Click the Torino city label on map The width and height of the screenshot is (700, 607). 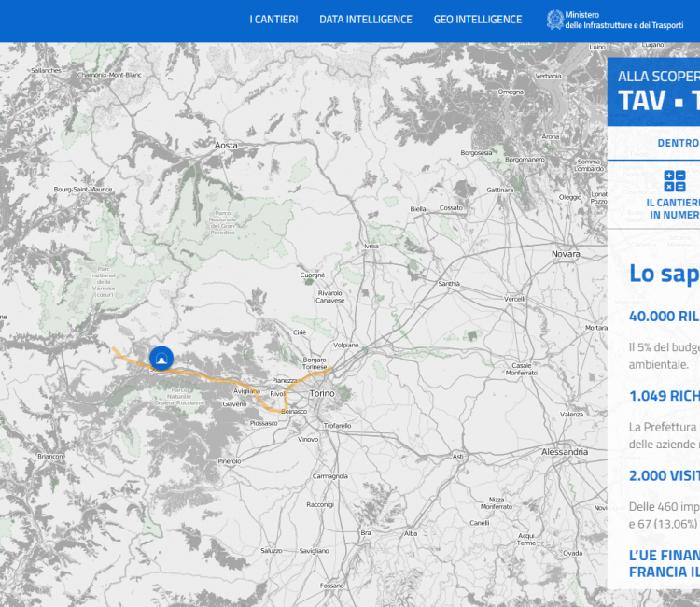(x=322, y=393)
